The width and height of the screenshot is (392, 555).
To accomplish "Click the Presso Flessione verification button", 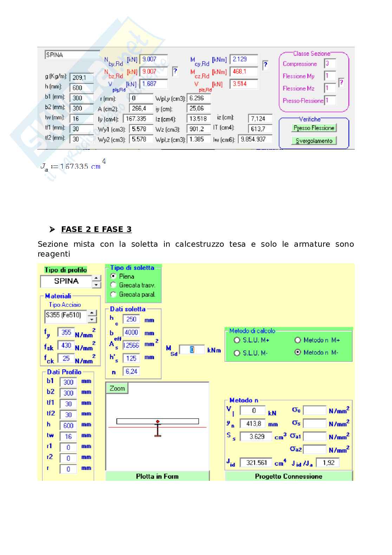I will click(x=314, y=128).
